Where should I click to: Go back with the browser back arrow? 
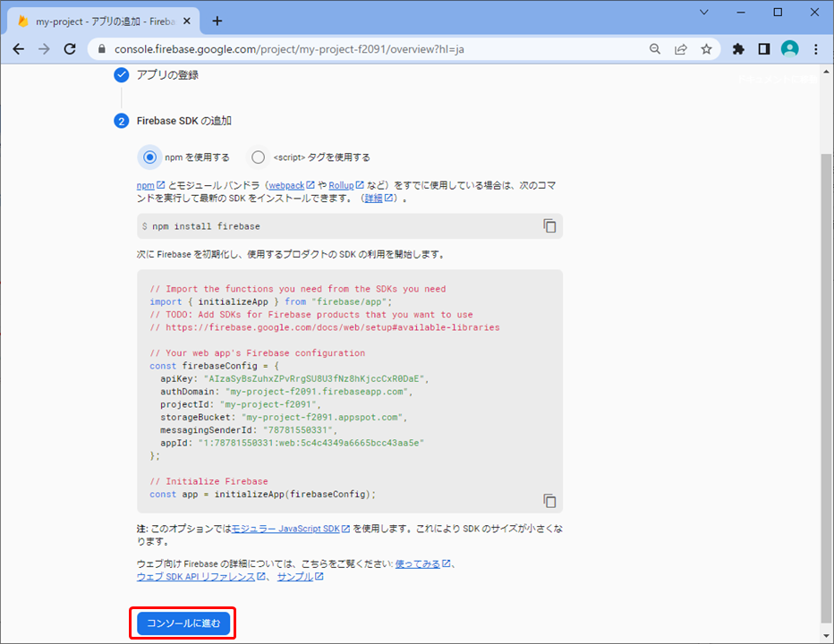pos(19,49)
